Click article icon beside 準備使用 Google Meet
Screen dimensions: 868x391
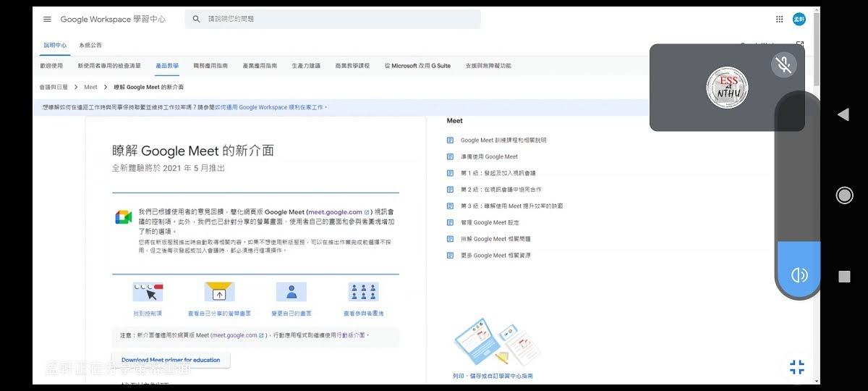[x=450, y=156]
